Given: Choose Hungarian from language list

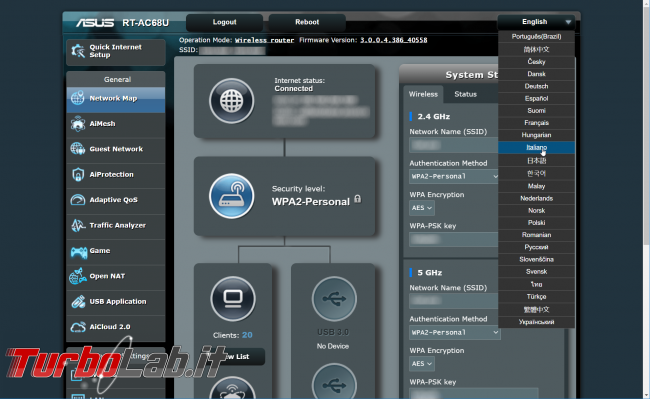Looking at the screenshot, I should 536,135.
